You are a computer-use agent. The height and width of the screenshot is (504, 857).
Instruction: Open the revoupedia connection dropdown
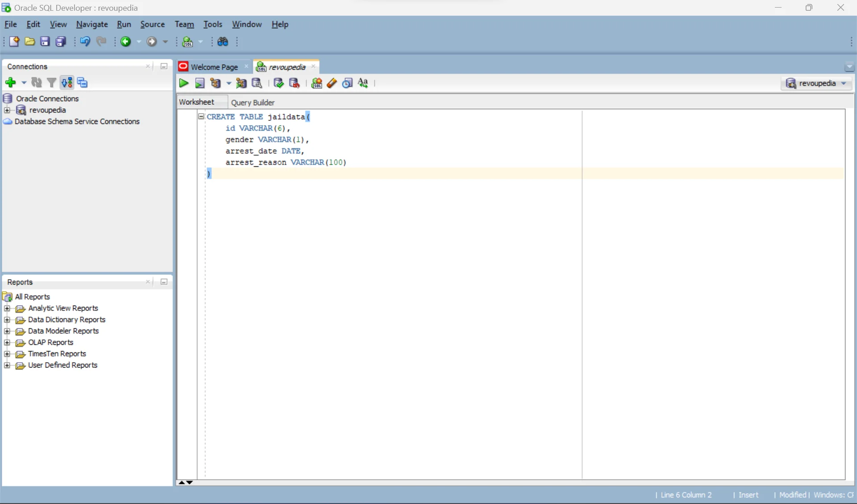844,83
